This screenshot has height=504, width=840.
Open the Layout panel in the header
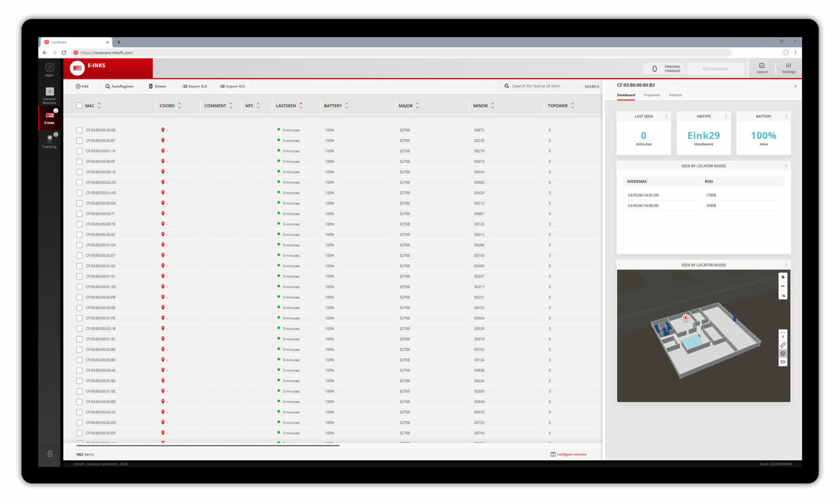(x=762, y=68)
